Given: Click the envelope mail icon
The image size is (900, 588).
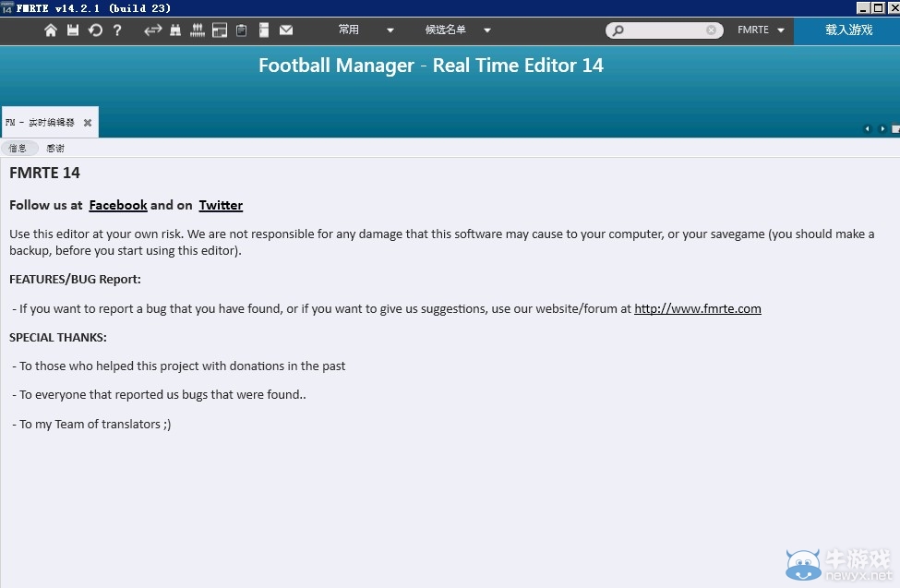Looking at the screenshot, I should point(286,30).
